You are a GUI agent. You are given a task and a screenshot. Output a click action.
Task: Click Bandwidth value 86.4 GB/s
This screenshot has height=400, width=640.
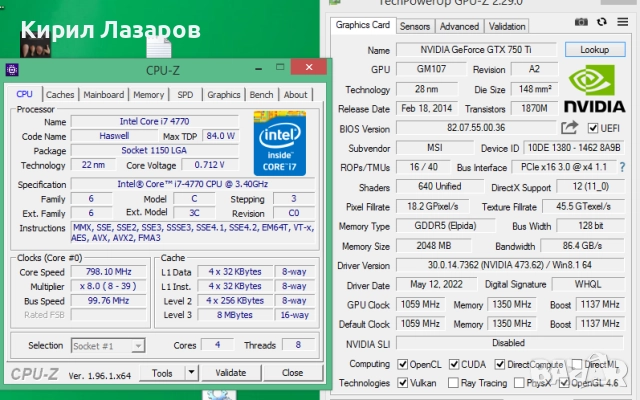[x=582, y=246]
